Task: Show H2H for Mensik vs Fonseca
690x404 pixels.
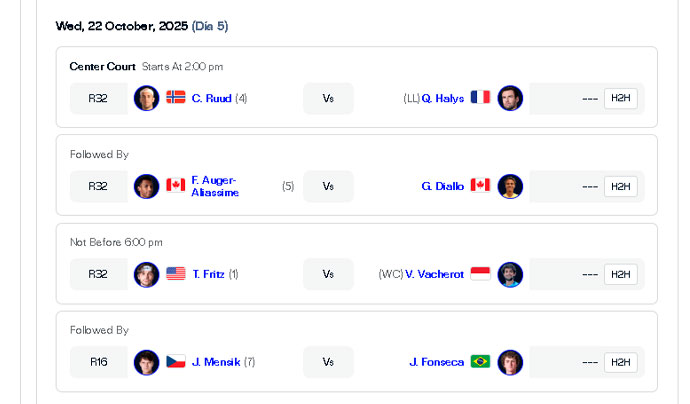Action: click(x=620, y=362)
